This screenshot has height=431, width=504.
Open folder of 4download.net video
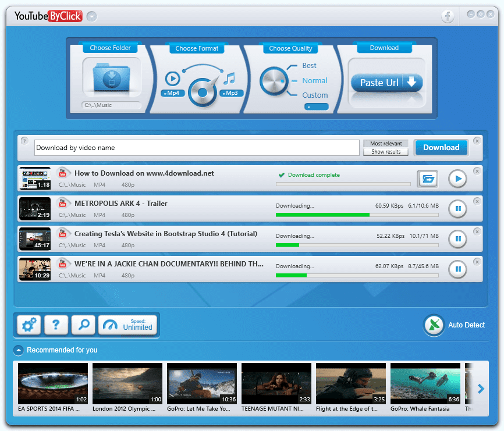(428, 179)
